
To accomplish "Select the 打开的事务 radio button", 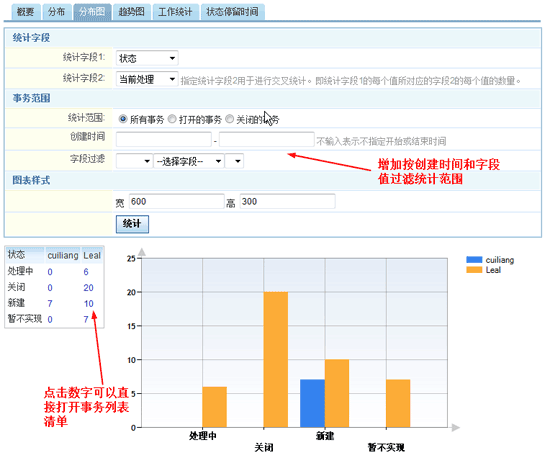I will click(172, 119).
